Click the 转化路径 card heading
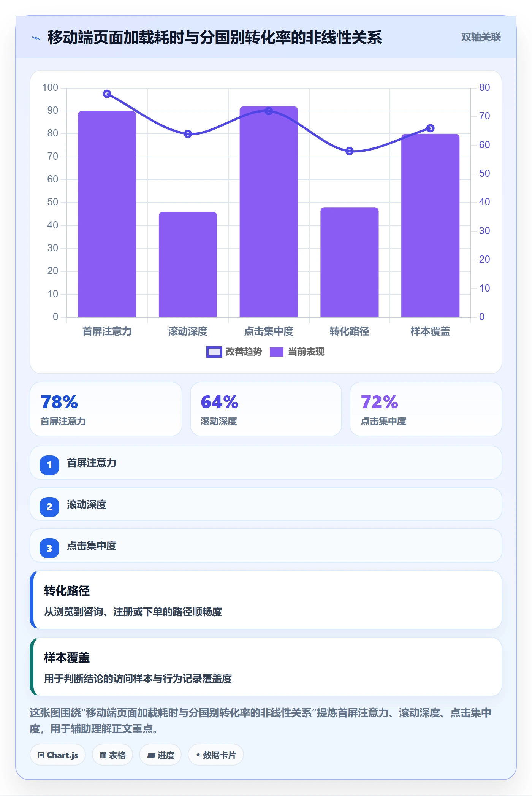This screenshot has height=796, width=532. 67,591
